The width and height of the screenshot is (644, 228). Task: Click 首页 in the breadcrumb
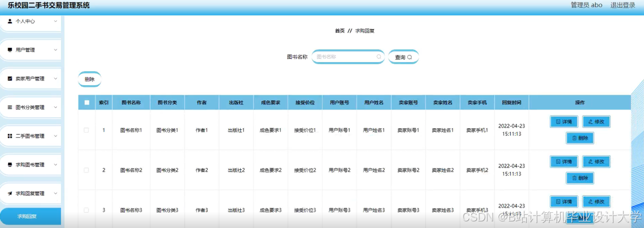tap(340, 31)
